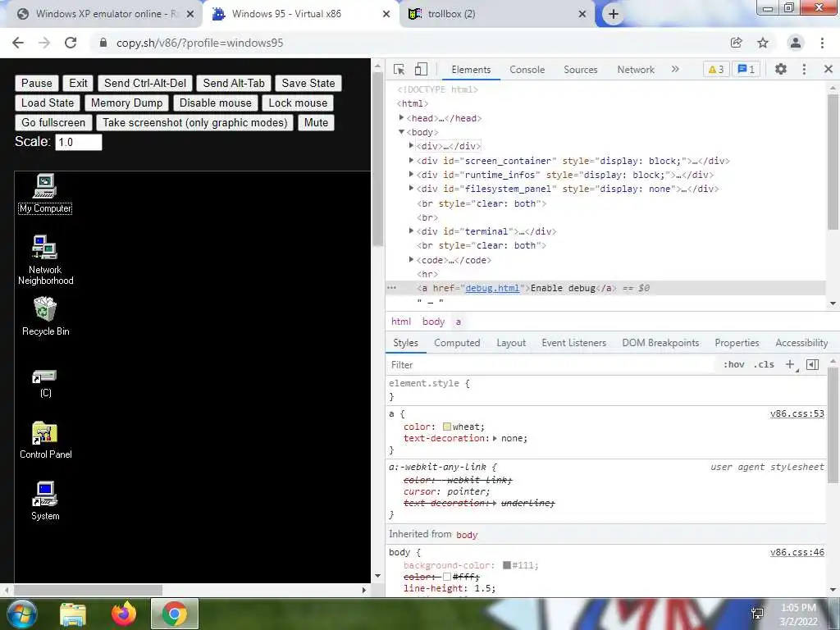Expand the head element node
This screenshot has width=840, height=630.
tap(401, 117)
